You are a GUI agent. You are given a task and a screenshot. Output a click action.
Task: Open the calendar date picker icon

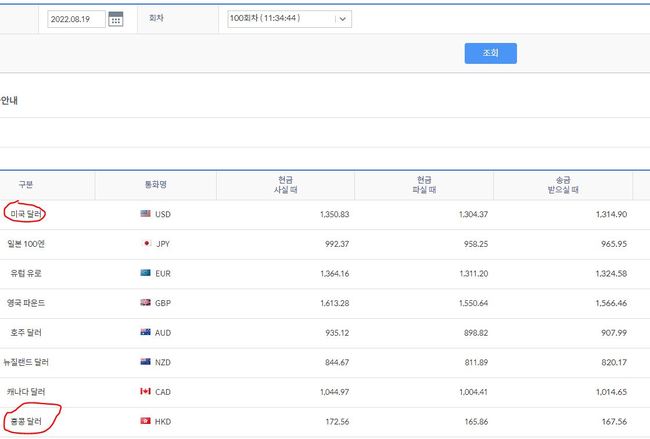point(116,19)
